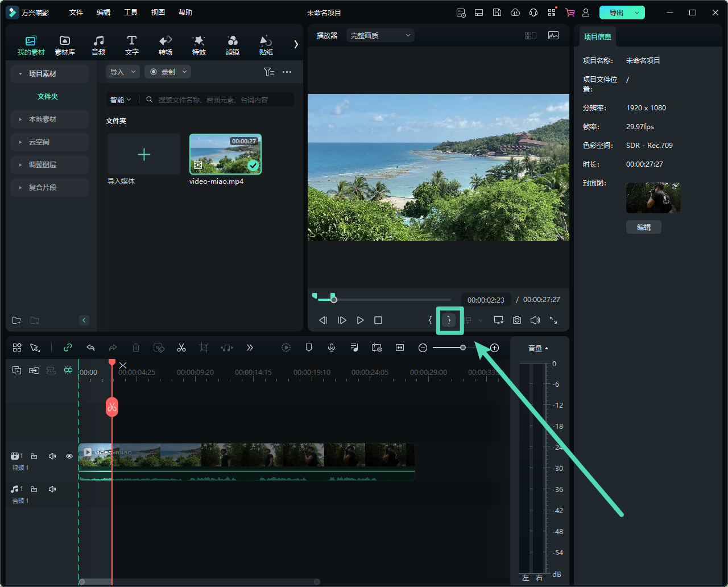Viewport: 728px width, 587px height.
Task: Click the player volume speaker icon
Action: (x=535, y=320)
